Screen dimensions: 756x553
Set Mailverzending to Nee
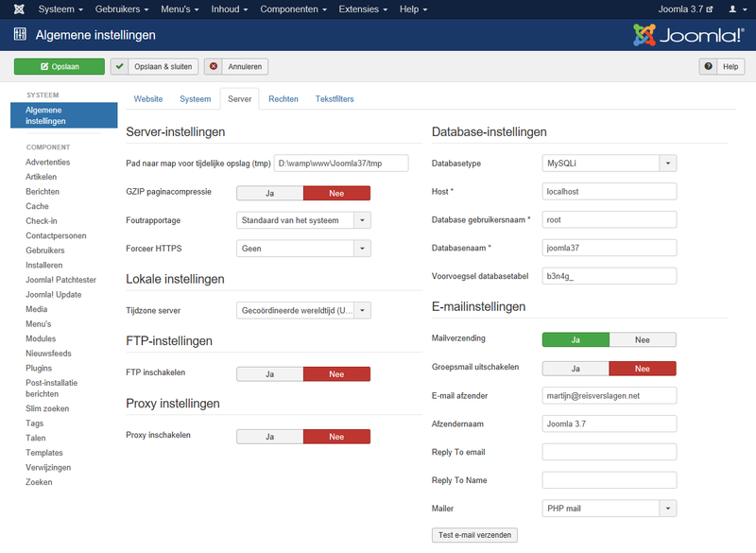pos(643,340)
